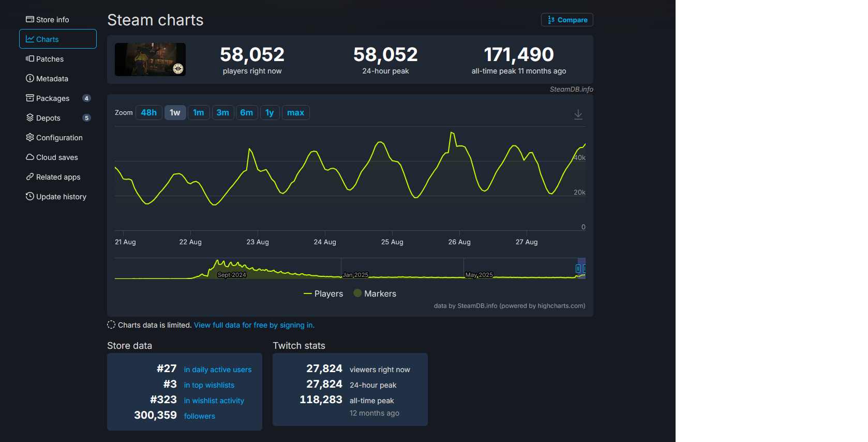Click the 300,359 followers count
This screenshot has height=442, width=868.
click(x=155, y=415)
